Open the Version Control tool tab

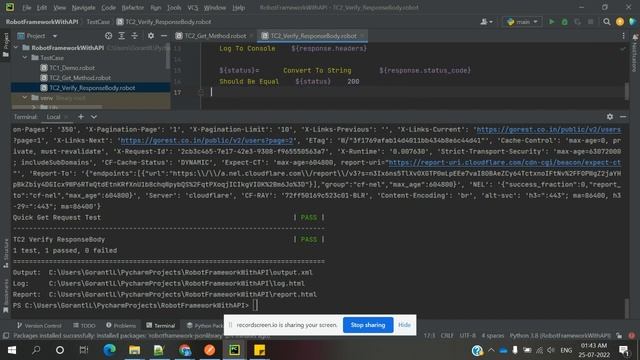(x=39, y=325)
